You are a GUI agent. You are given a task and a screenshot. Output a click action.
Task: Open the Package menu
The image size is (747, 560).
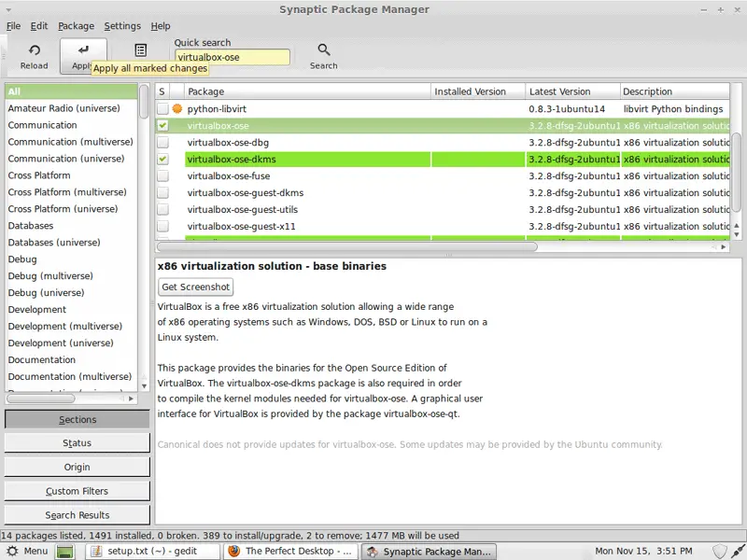click(77, 26)
